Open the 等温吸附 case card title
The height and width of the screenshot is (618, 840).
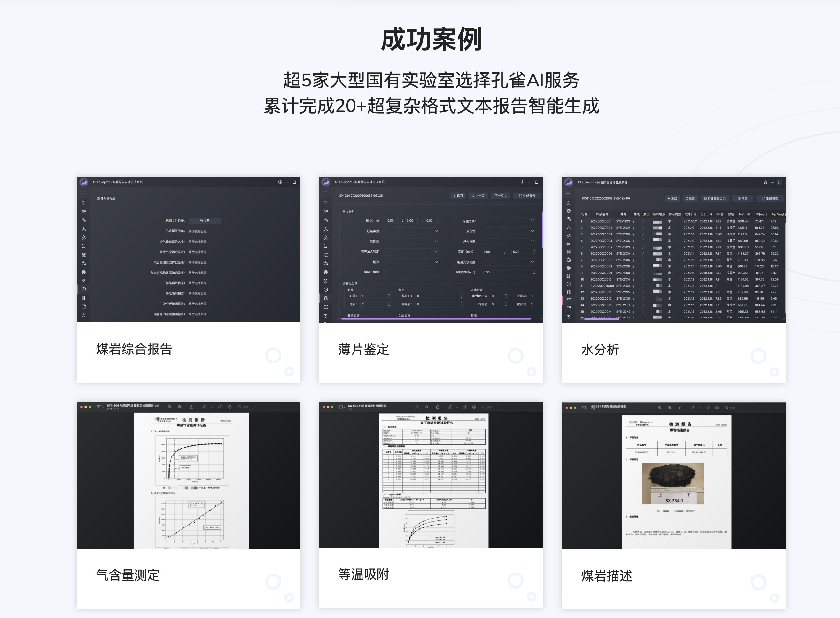pos(363,574)
